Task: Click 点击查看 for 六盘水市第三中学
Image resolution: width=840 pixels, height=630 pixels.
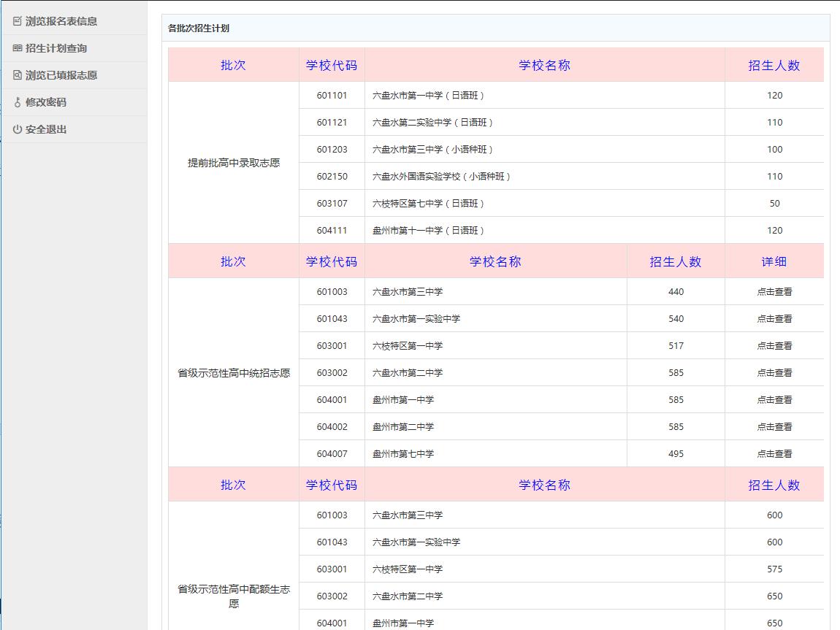Action: coord(776,291)
